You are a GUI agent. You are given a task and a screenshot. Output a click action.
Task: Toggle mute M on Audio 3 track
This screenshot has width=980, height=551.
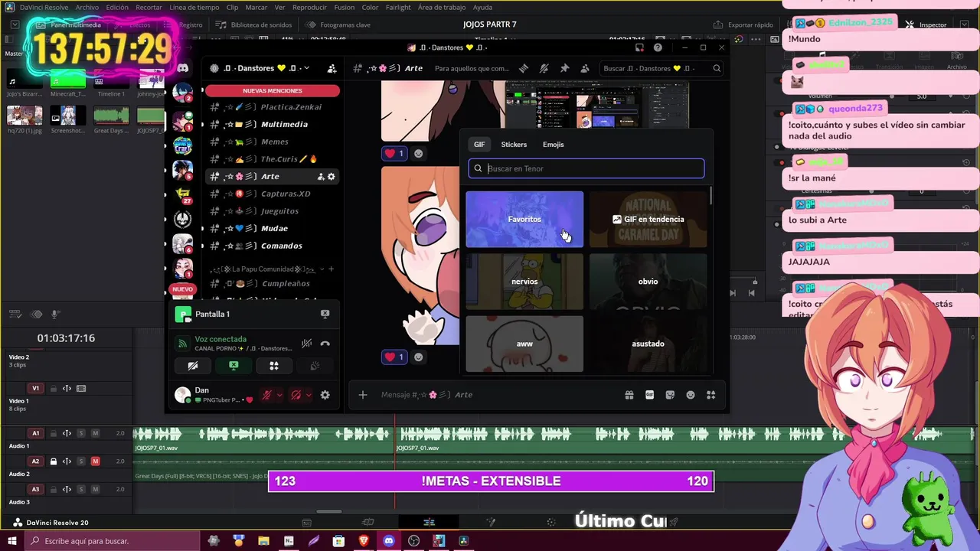95,489
